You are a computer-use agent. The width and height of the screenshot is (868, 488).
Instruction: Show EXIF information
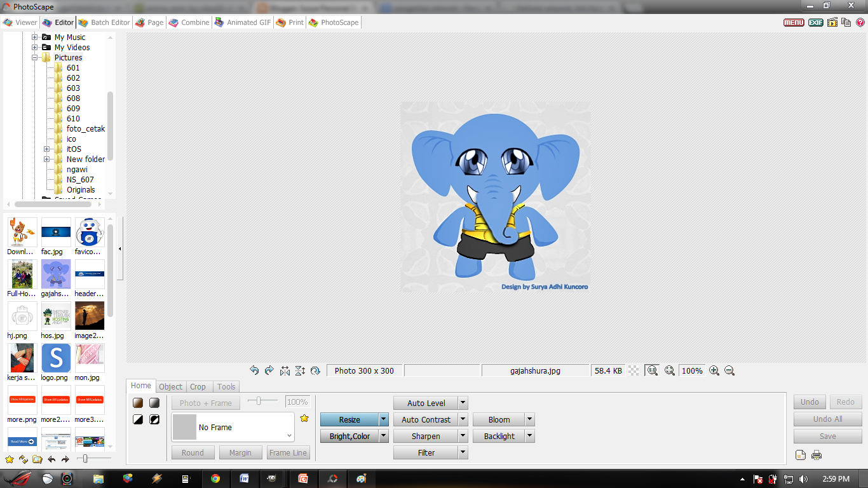coord(816,22)
